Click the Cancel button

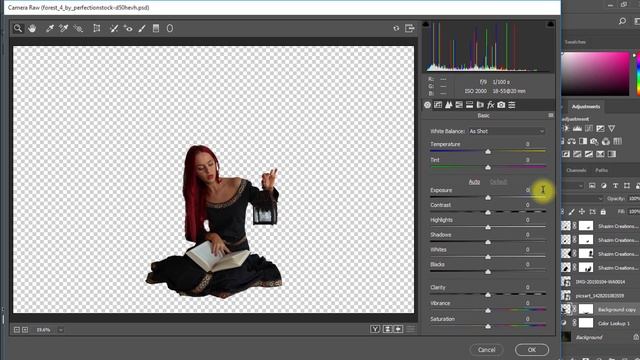tap(487, 350)
